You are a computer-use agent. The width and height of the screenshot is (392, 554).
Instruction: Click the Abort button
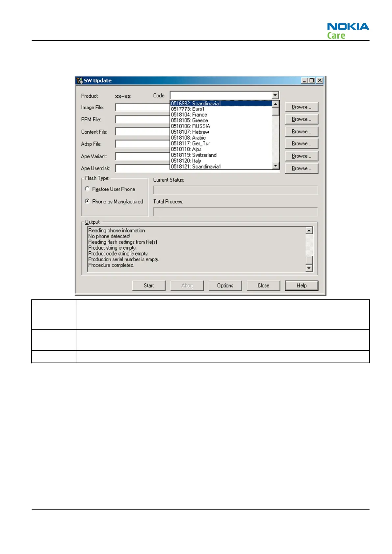coord(187,286)
